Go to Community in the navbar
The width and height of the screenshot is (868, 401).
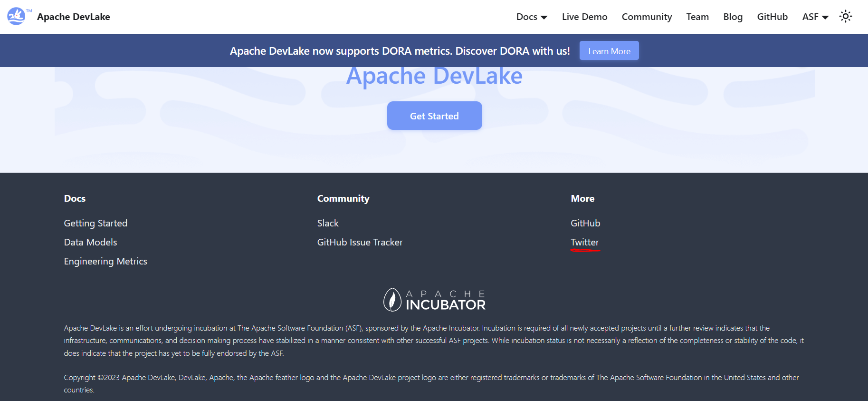[x=647, y=17]
